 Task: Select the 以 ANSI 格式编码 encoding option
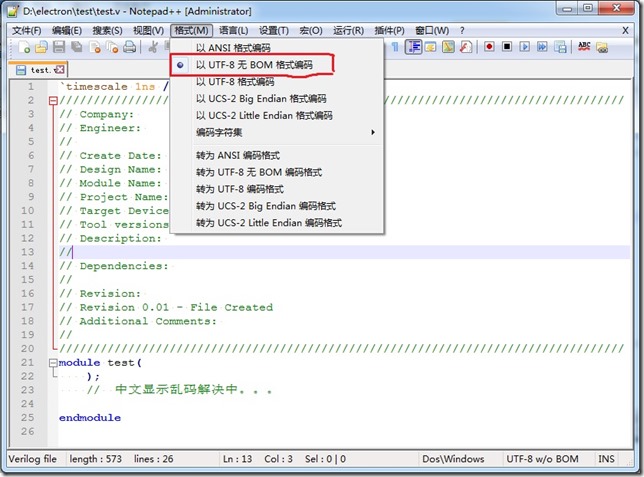click(233, 47)
